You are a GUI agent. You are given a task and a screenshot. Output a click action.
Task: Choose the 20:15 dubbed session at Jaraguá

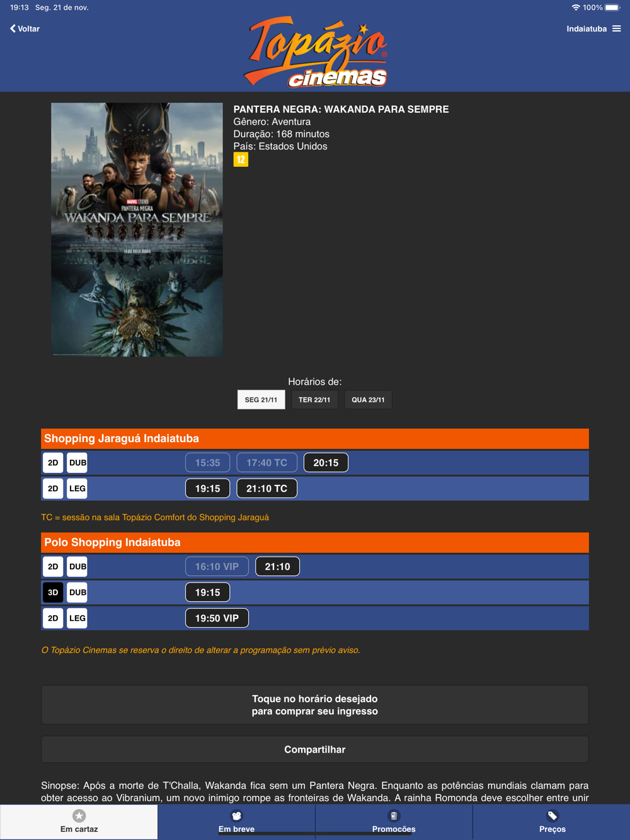point(326,463)
